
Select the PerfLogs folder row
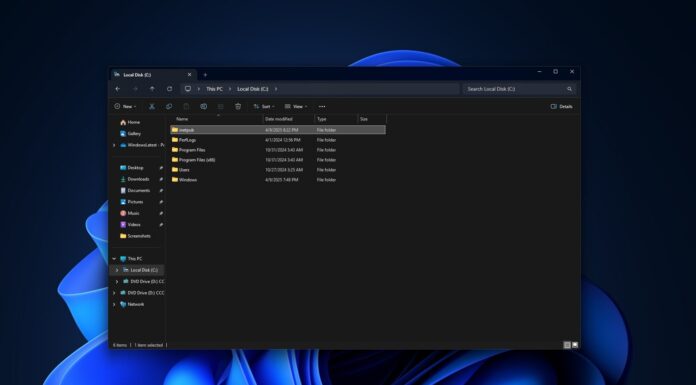278,140
